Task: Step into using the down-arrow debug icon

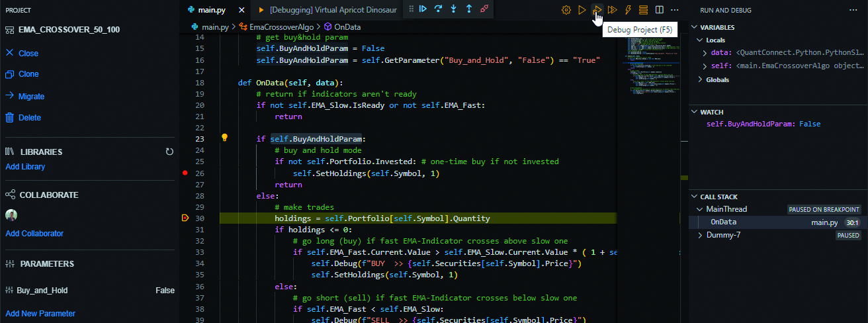Action: click(453, 9)
